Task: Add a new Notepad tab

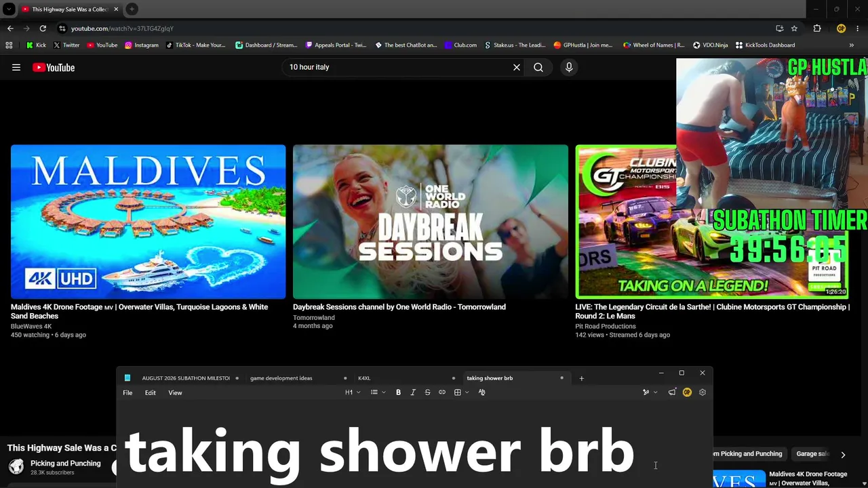Action: [x=581, y=378]
